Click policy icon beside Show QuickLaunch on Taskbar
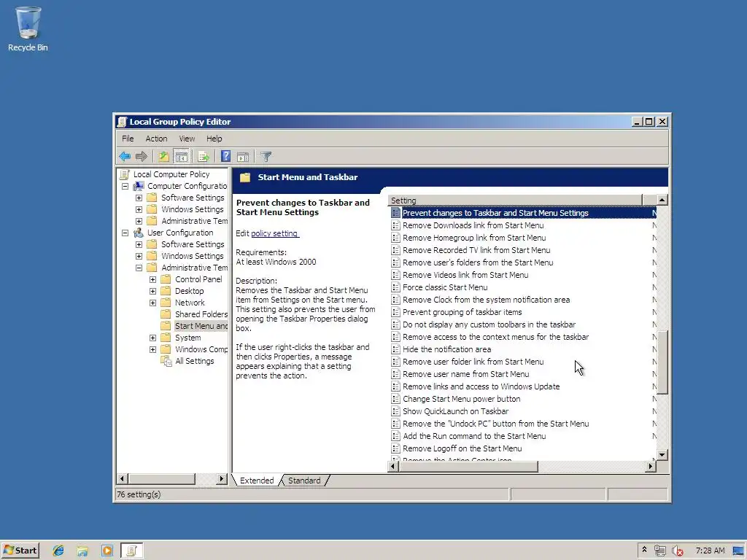This screenshot has height=560, width=747. 395,411
